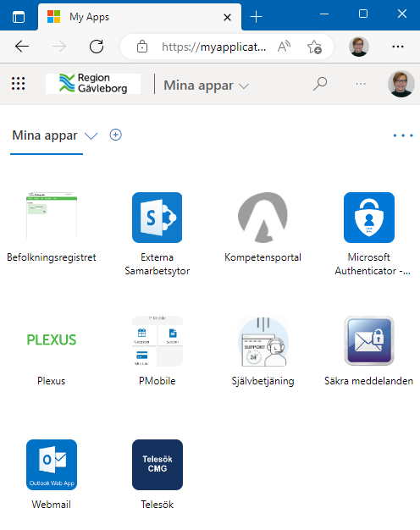Select the Mina appar collection tab
Screen dimensions: 420x530
click(45, 135)
